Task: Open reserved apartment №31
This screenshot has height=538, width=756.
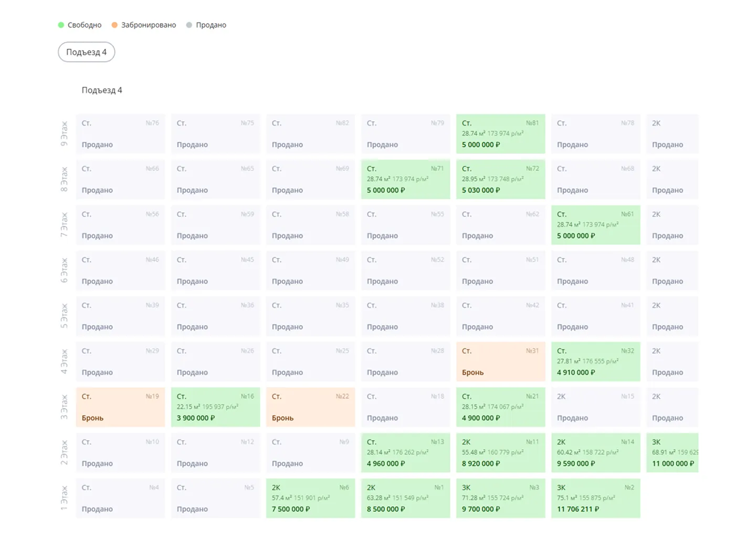Action: coord(500,361)
